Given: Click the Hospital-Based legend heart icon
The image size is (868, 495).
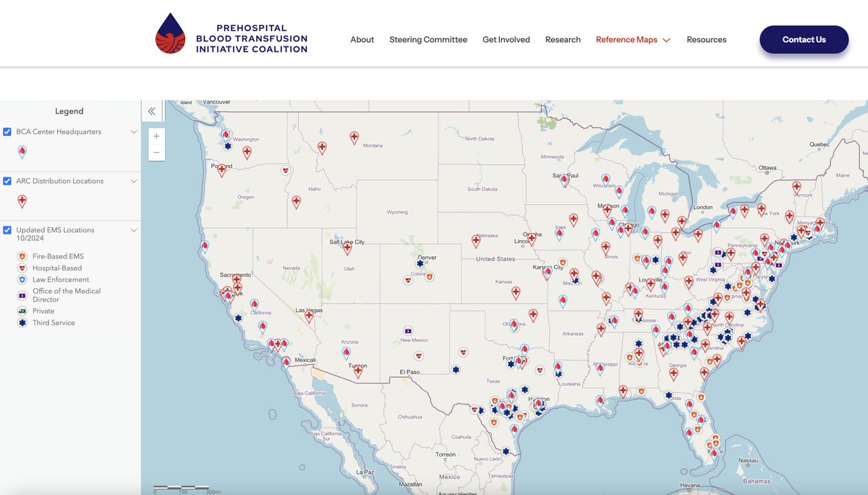Looking at the screenshot, I should [x=22, y=268].
